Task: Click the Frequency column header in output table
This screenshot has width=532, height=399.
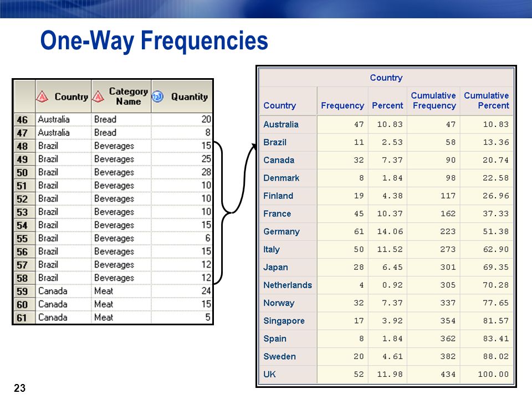Action: [342, 105]
